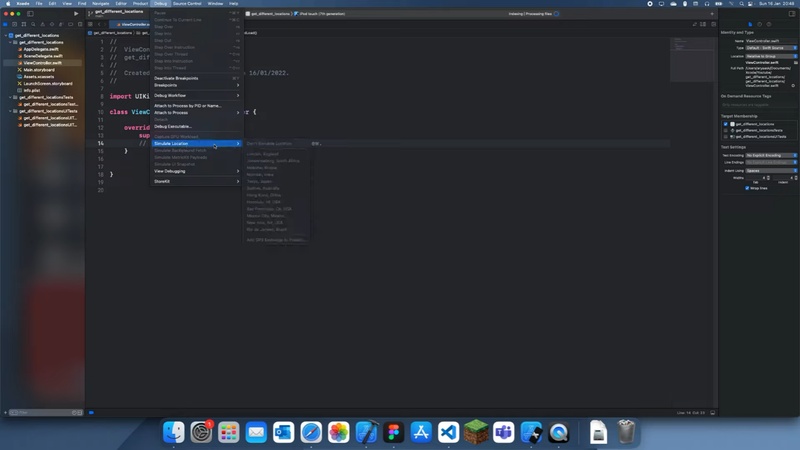Open System Preferences in the Dock
The width and height of the screenshot is (800, 450).
coord(201,432)
